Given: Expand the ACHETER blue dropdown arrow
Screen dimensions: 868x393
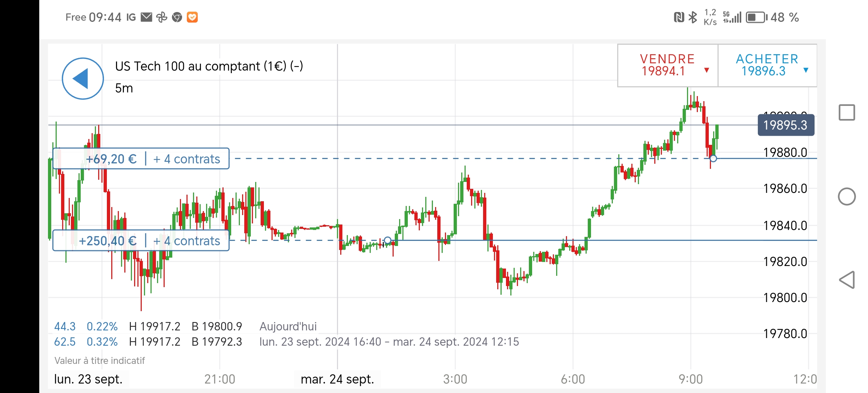Looking at the screenshot, I should [806, 70].
